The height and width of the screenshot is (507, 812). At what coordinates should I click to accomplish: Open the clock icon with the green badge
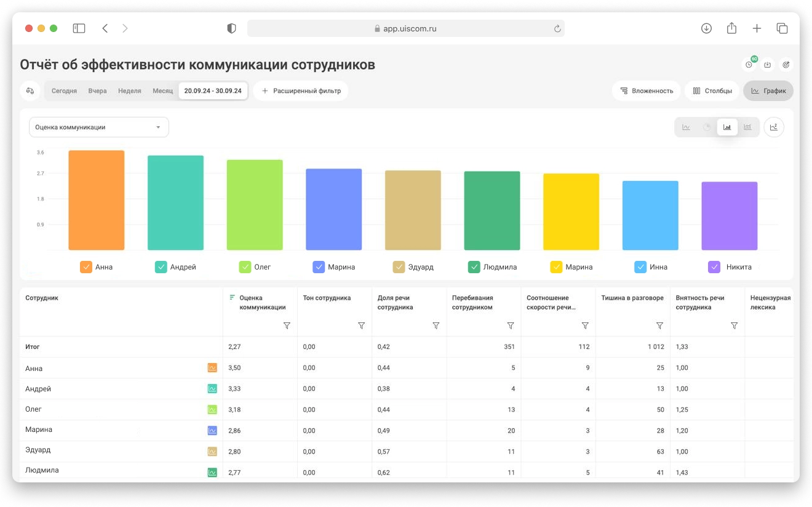pos(749,64)
